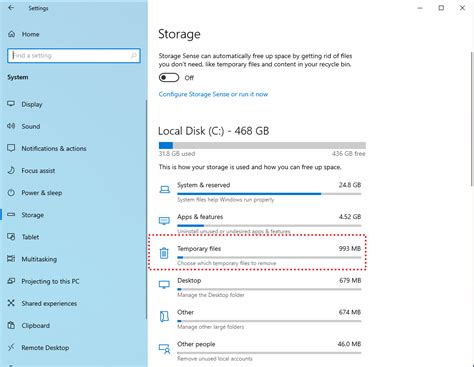Click the System & reserved usage bar

(269, 194)
